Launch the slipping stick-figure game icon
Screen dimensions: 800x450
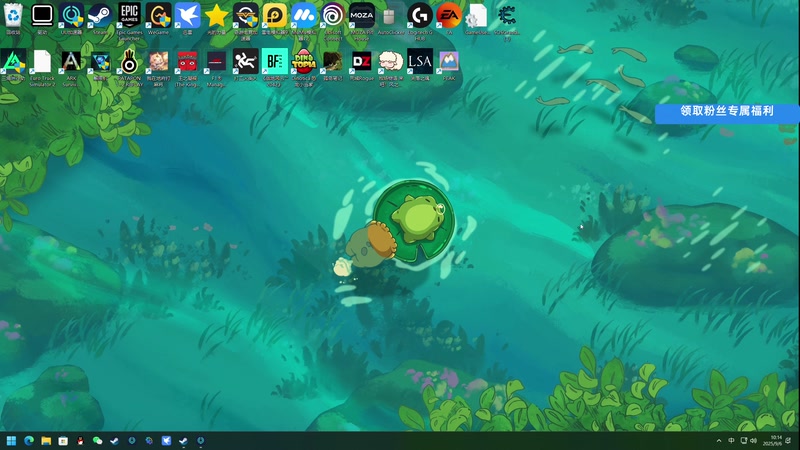[x=245, y=62]
